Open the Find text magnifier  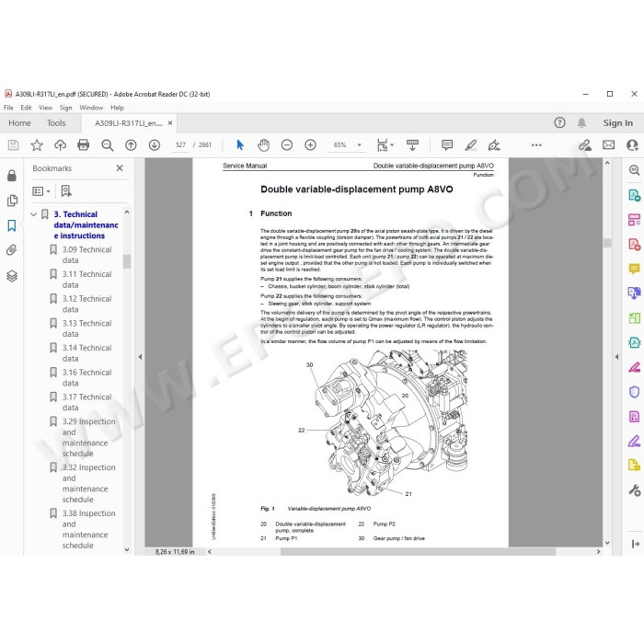[x=108, y=145]
